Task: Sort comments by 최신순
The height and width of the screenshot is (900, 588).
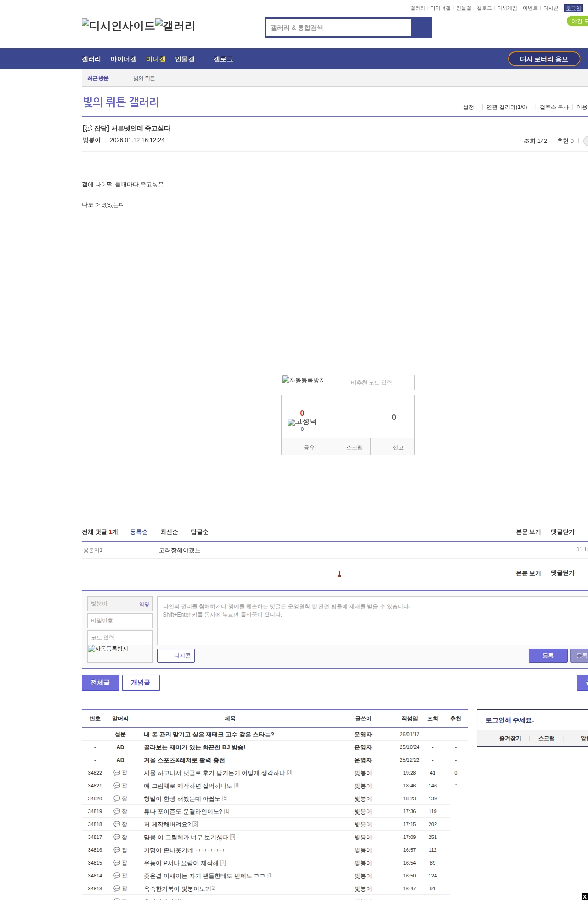Action: [x=169, y=532]
